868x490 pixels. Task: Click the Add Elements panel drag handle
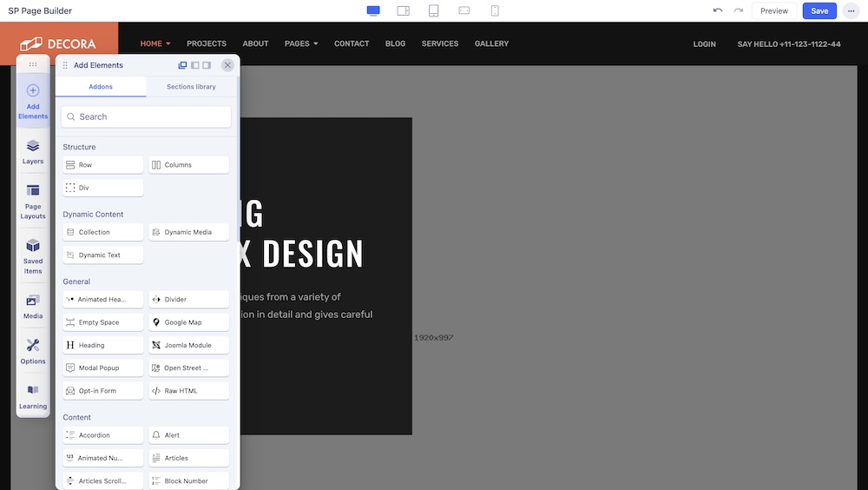click(x=65, y=65)
